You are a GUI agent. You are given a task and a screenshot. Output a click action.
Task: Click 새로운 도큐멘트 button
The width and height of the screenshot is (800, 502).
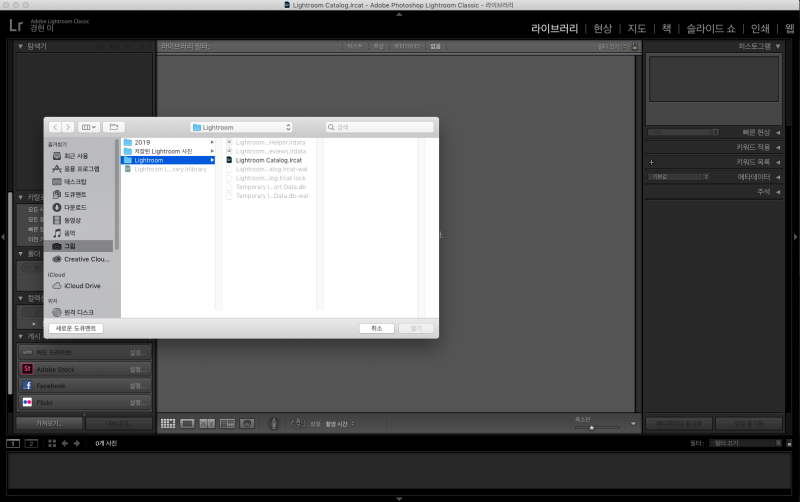click(x=76, y=328)
